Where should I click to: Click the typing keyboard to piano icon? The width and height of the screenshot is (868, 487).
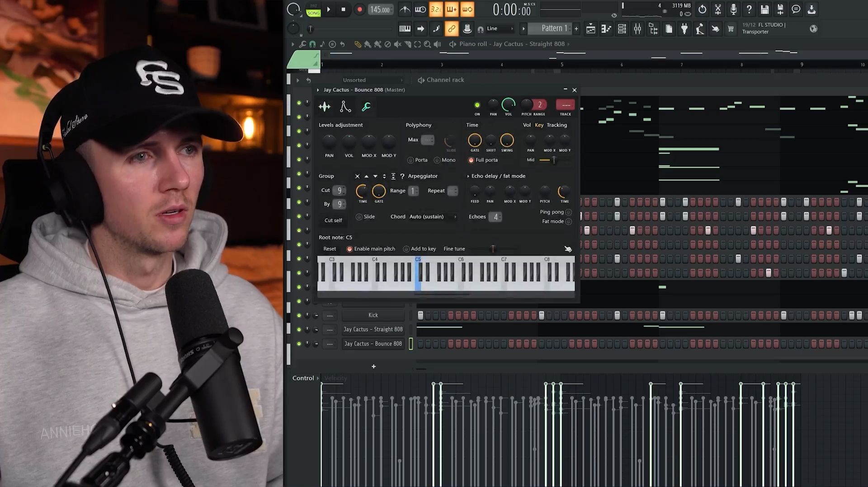pyautogui.click(x=405, y=29)
